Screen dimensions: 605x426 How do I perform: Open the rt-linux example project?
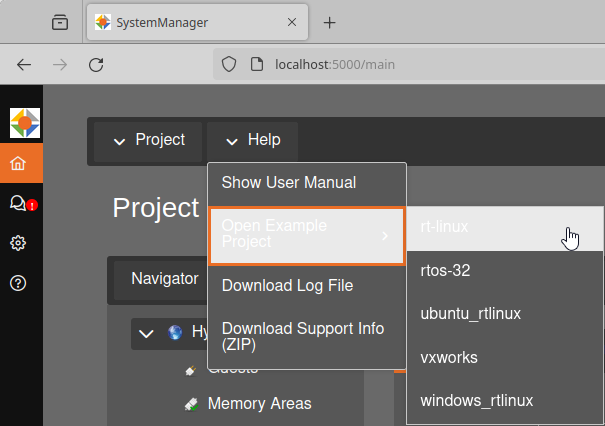pyautogui.click(x=505, y=228)
